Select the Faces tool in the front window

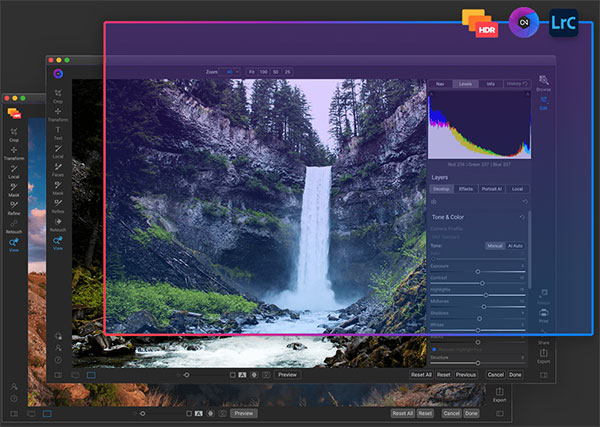pos(58,169)
